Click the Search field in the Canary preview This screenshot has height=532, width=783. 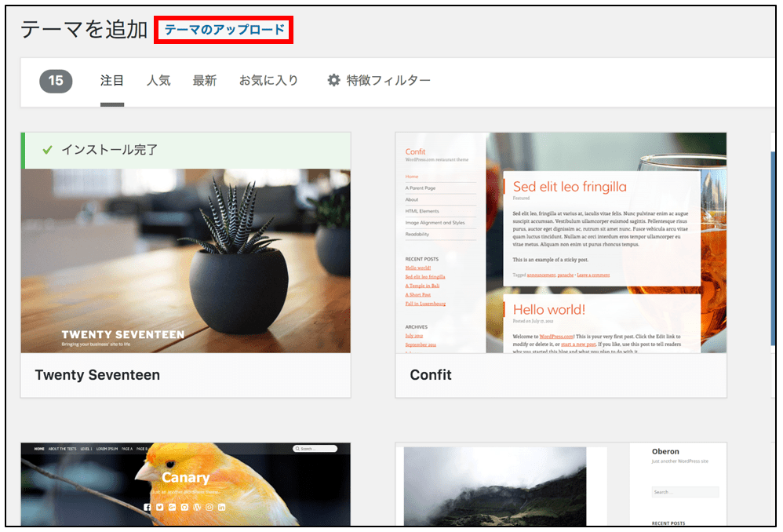pyautogui.click(x=315, y=449)
